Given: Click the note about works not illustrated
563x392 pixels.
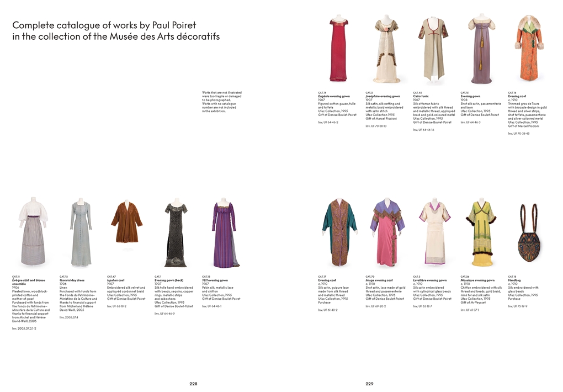Looking at the screenshot, I should (x=222, y=102).
